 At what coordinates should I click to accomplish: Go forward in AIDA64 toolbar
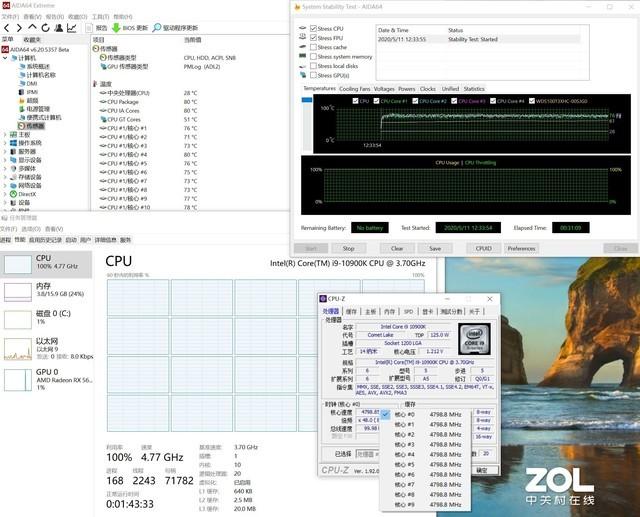pyautogui.click(x=19, y=28)
